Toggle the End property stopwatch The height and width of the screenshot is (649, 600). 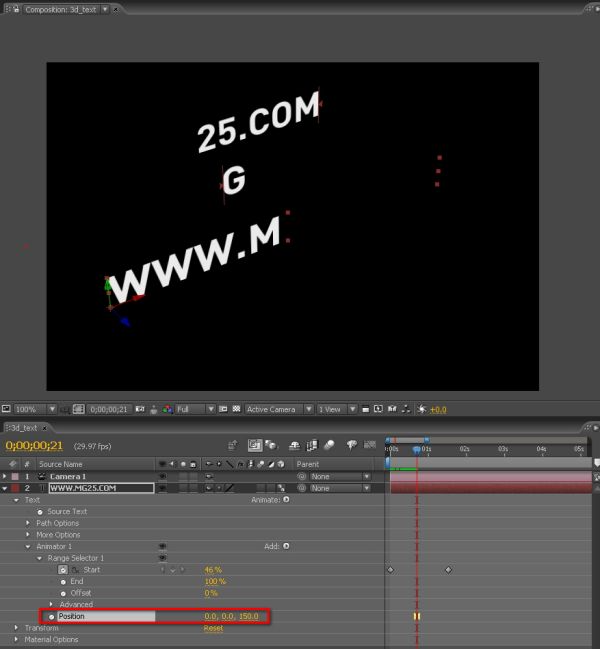pos(63,582)
